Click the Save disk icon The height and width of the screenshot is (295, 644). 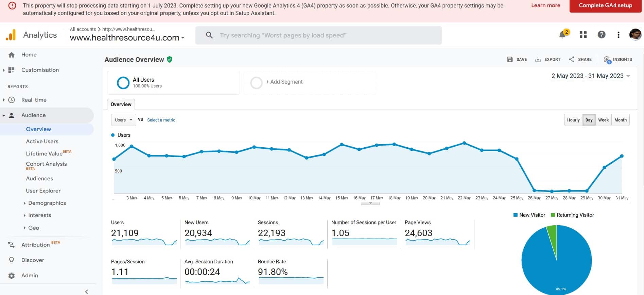510,60
